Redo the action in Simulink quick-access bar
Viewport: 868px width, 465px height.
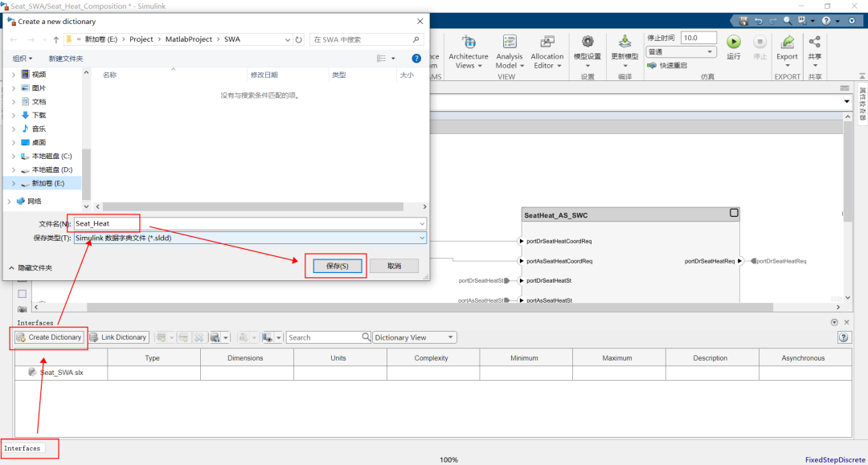pyautogui.click(x=773, y=21)
